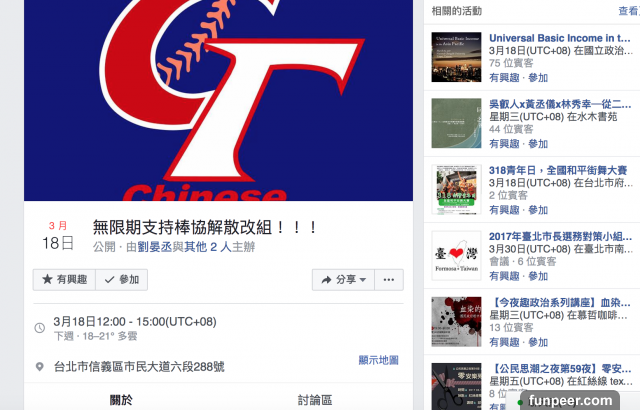Screen dimensions: 640x410
Task: Open the 318青年日 event title link
Action: point(558,170)
